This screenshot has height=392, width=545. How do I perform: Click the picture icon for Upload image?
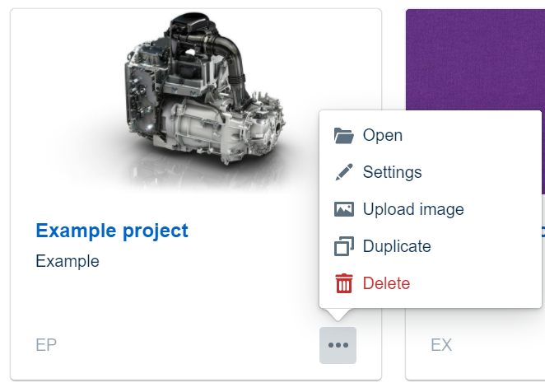(x=344, y=210)
